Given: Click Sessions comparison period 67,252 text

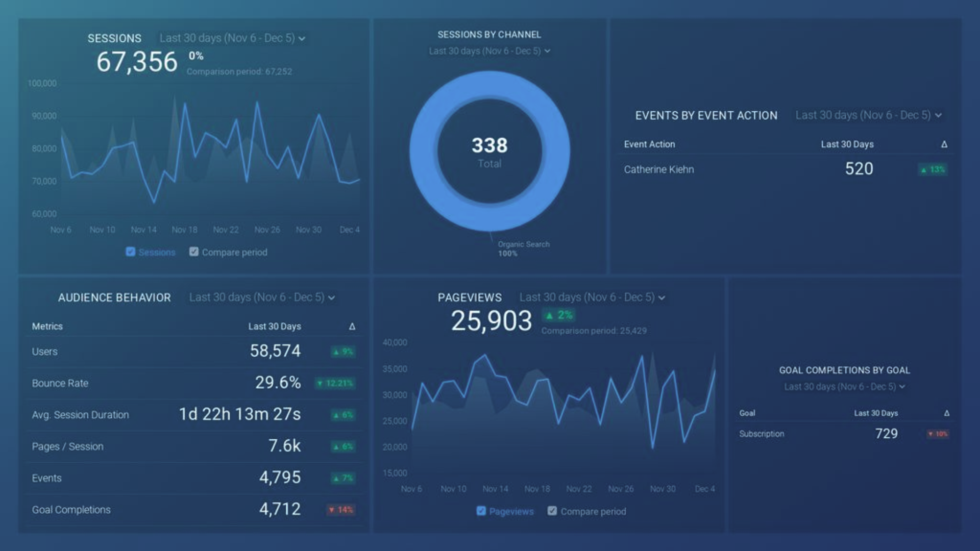Looking at the screenshot, I should click(x=239, y=71).
